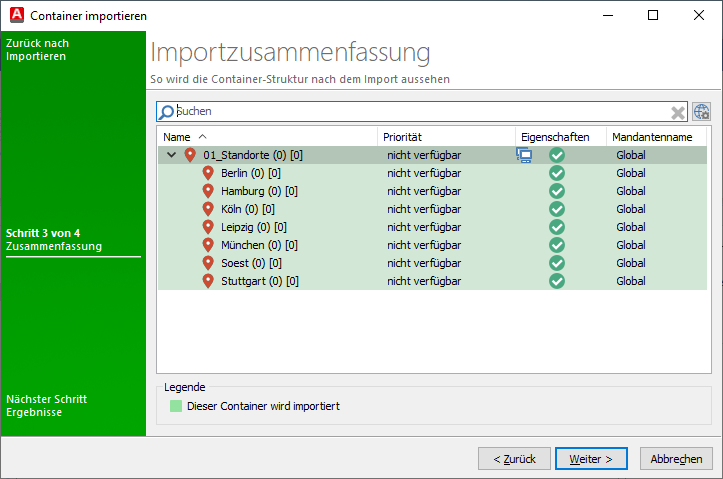Click the green checkmark in Köln row

(557, 209)
